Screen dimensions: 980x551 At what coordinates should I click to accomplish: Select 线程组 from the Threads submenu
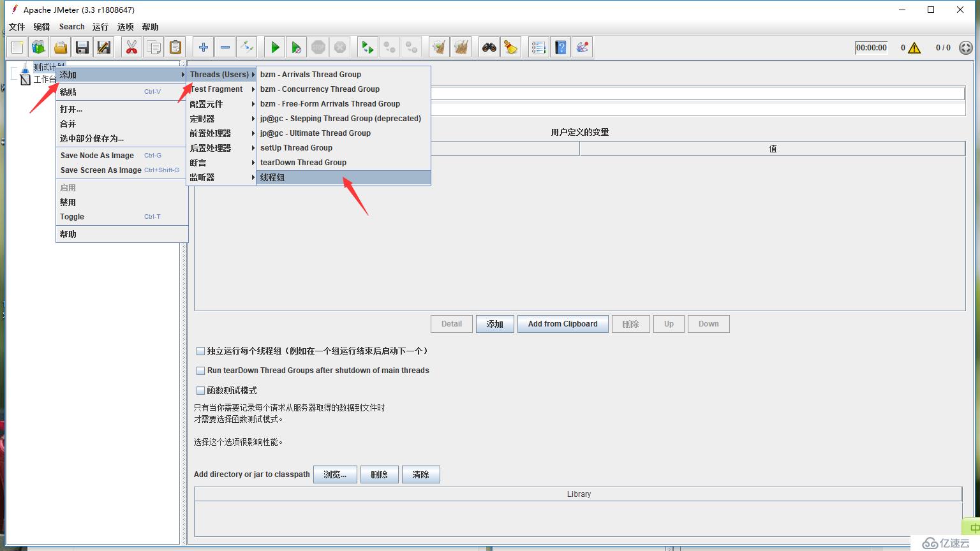point(344,177)
